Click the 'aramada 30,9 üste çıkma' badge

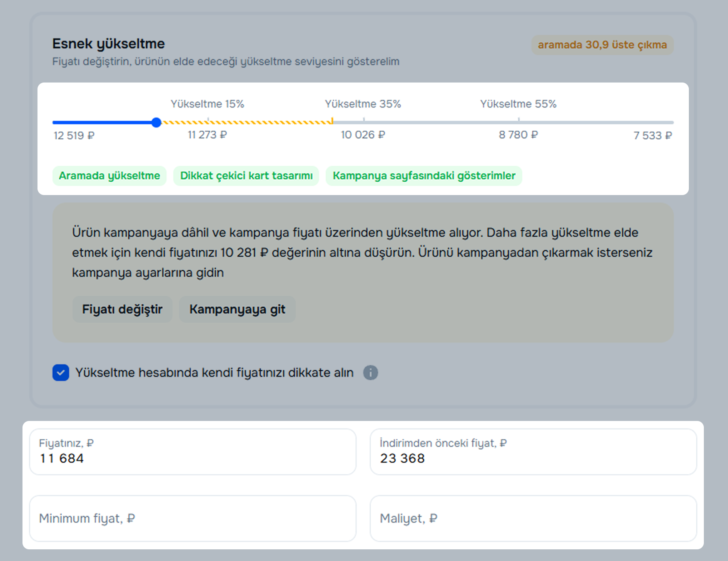click(x=602, y=45)
